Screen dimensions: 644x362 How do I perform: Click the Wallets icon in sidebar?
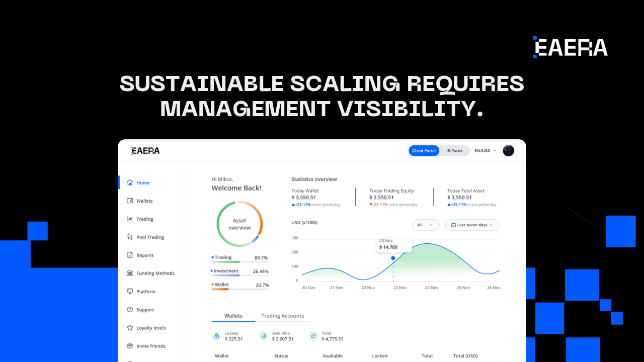(x=130, y=201)
